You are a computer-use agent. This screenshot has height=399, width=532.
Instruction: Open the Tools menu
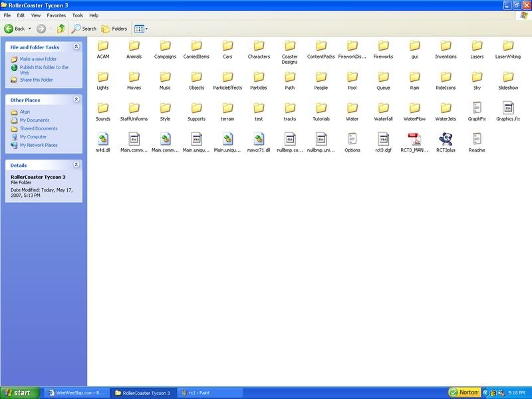tap(77, 15)
